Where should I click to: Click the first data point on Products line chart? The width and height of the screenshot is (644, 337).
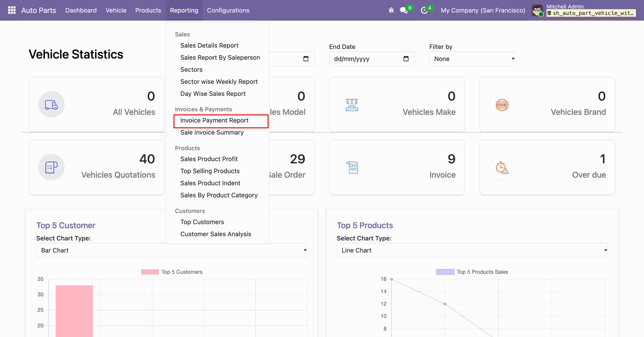click(x=391, y=279)
